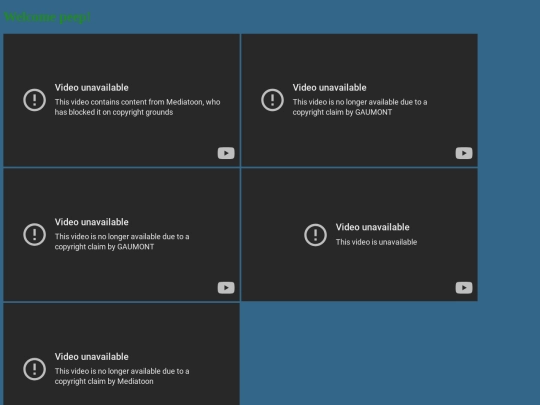Click exclamation icon in second-row GAUMONT video
Viewport: 540px width, 405px height.
pos(34,235)
